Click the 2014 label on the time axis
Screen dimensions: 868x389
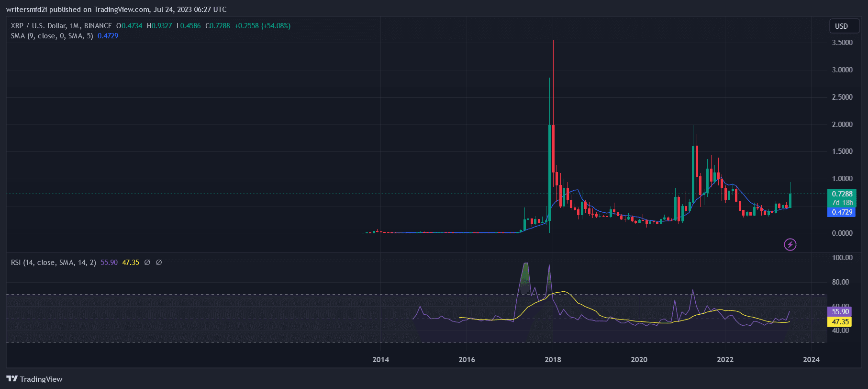coord(380,360)
